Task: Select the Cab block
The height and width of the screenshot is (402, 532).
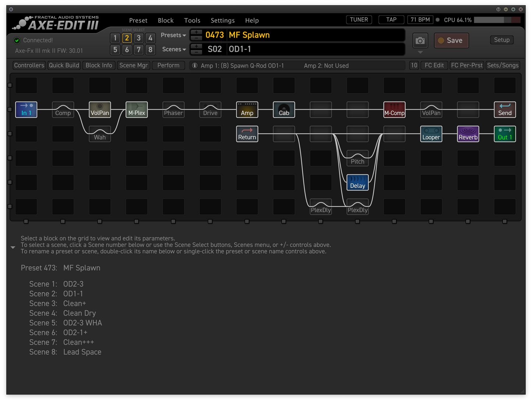Action: [x=283, y=109]
